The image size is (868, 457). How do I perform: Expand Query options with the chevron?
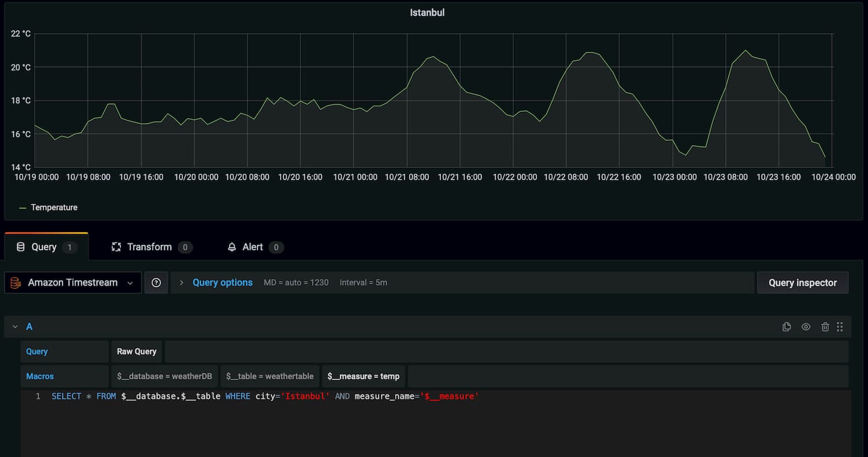click(181, 283)
